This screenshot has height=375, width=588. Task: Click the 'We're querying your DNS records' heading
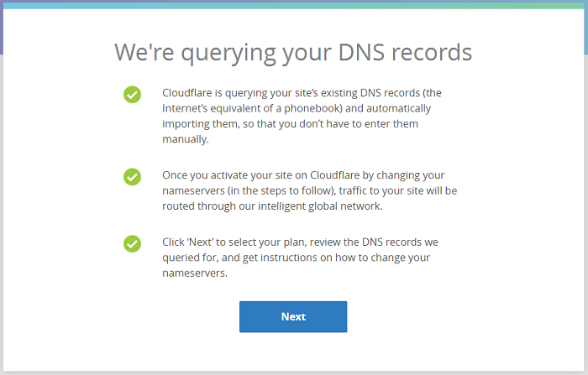(293, 53)
